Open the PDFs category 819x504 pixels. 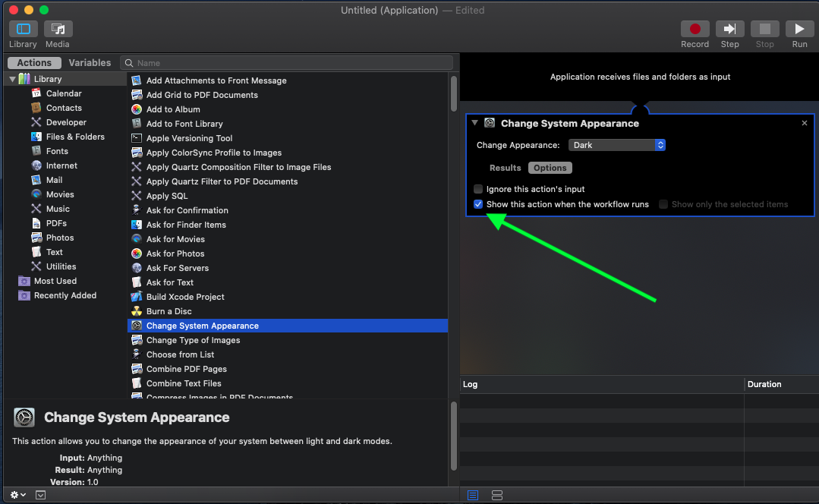pyautogui.click(x=56, y=223)
